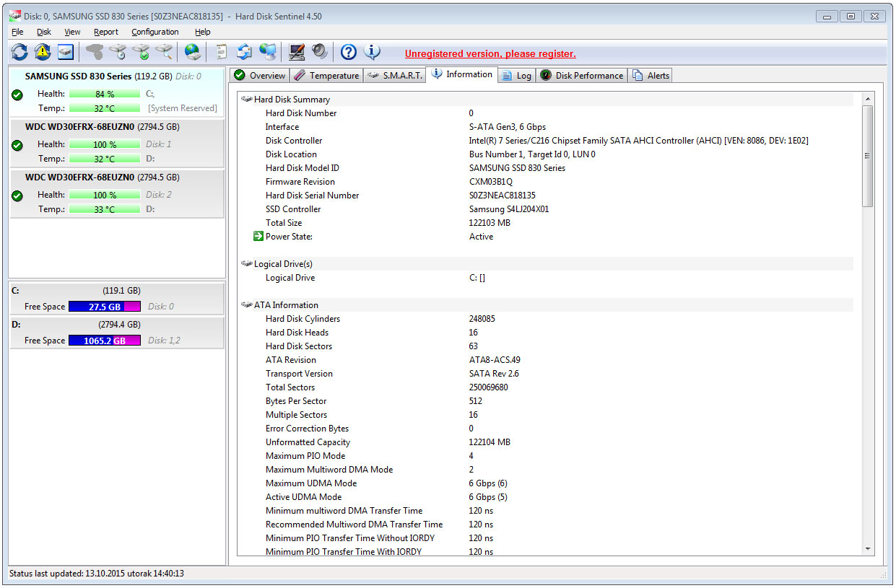Click the vertical scrollbar thumb in Information pane
896x588 pixels.
tap(868, 156)
